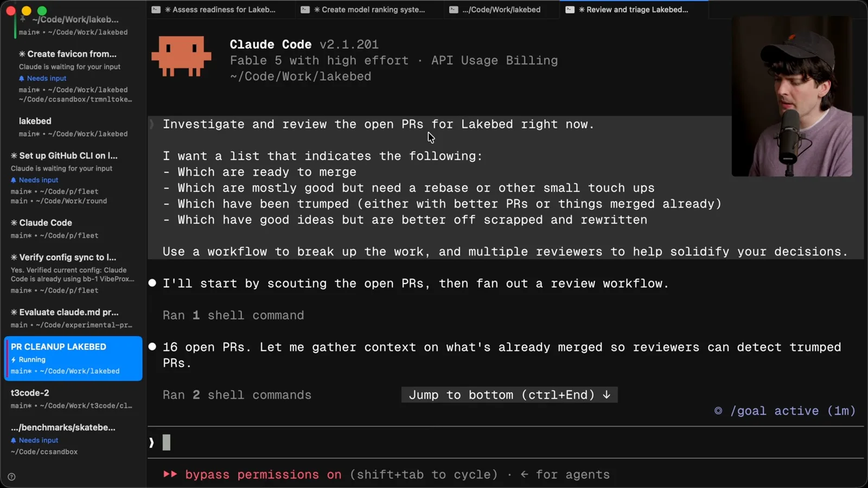Click the '~/Code/Work/lakebed' path in header
The width and height of the screenshot is (868, 488).
coord(301,76)
